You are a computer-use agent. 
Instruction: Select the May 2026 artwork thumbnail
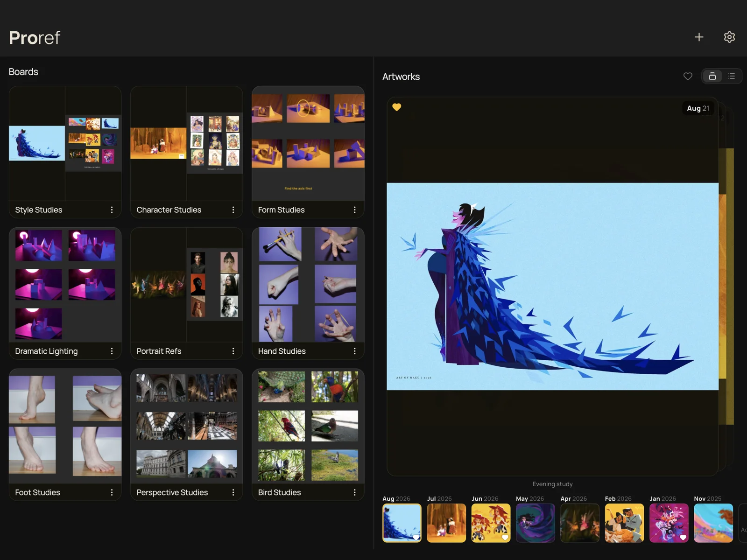coord(536,523)
